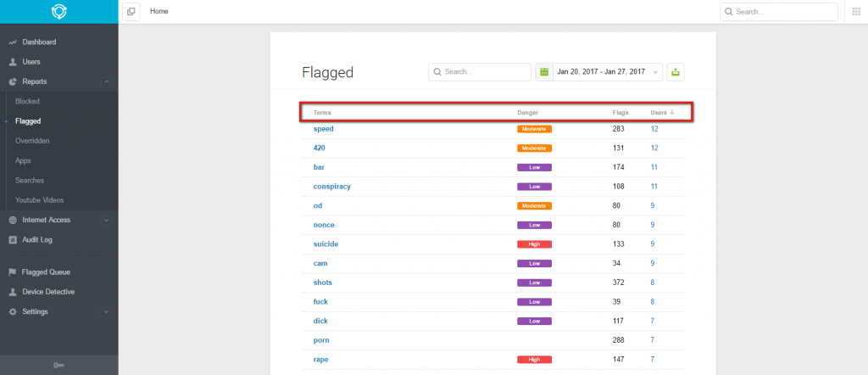Viewport: 868px width, 375px height.
Task: Click the Flagged table search field
Action: (x=480, y=72)
